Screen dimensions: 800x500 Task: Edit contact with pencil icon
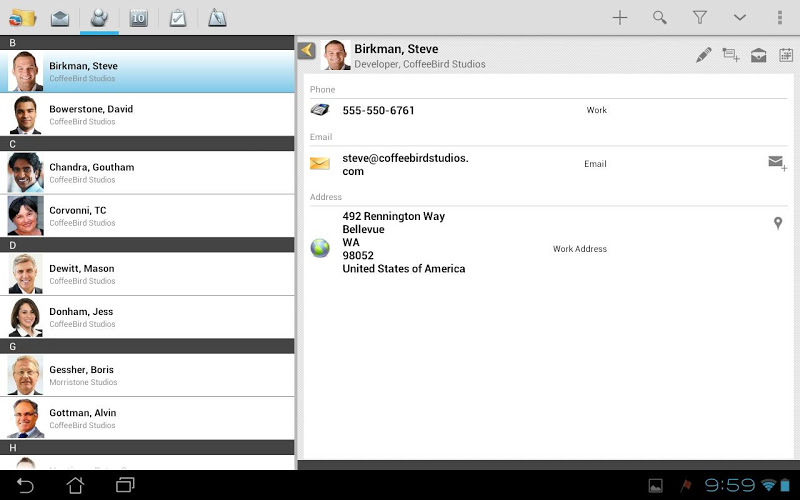coord(704,55)
